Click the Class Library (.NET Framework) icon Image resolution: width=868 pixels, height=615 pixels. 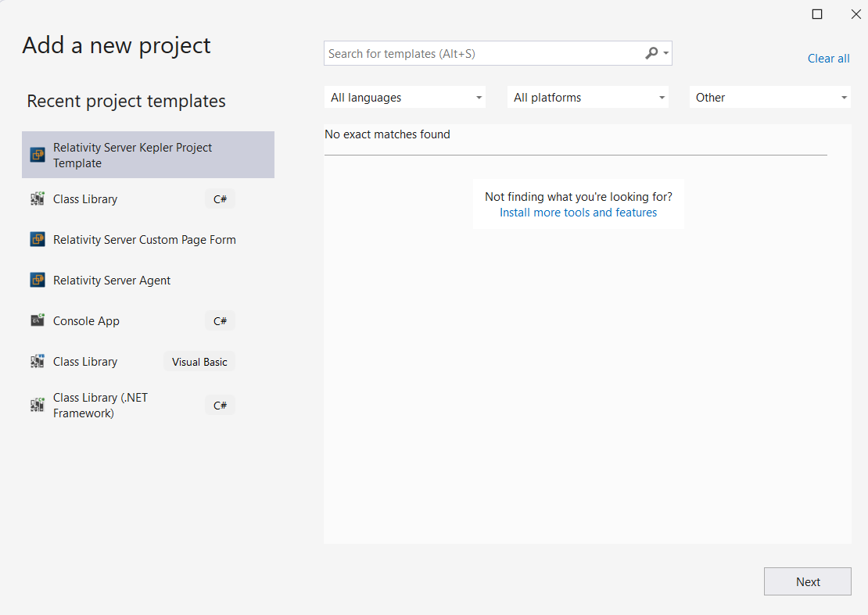37,405
